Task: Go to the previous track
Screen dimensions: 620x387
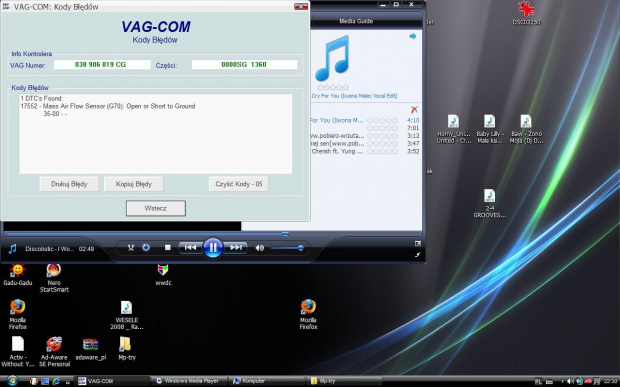Action: pos(190,248)
